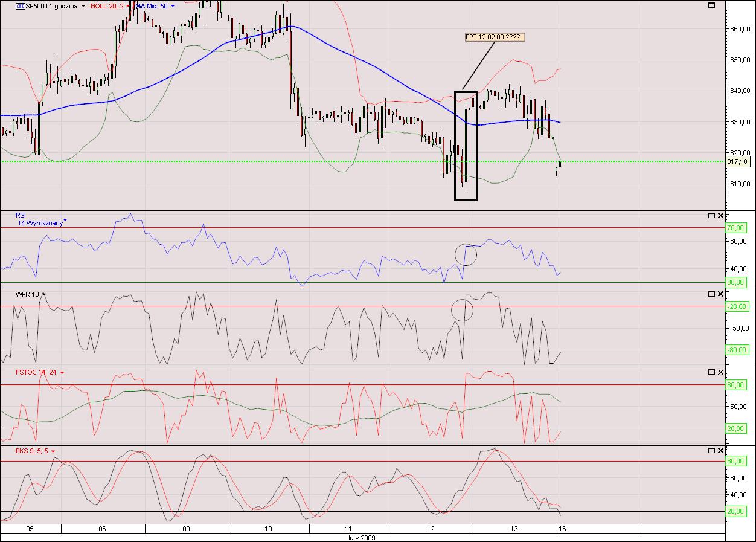Click the PKS 40,00 axis value
Viewport: 756px width, 542px height.
(737, 495)
